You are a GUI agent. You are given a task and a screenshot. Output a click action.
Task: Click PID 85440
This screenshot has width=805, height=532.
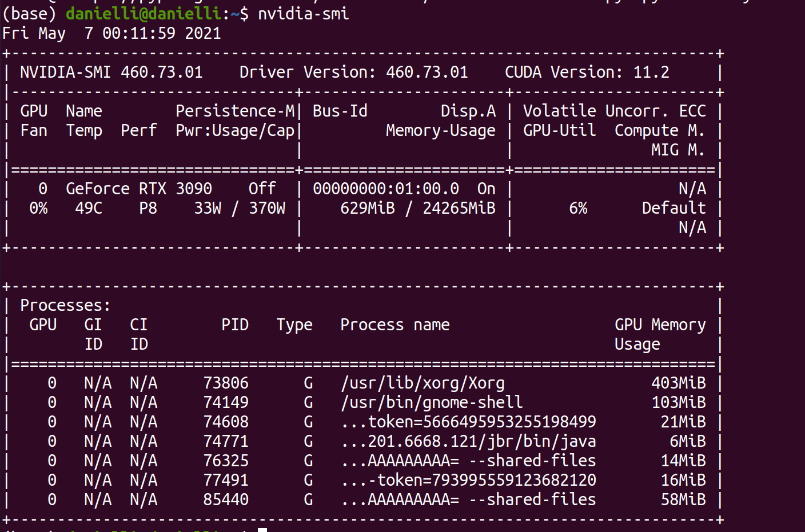coord(226,499)
